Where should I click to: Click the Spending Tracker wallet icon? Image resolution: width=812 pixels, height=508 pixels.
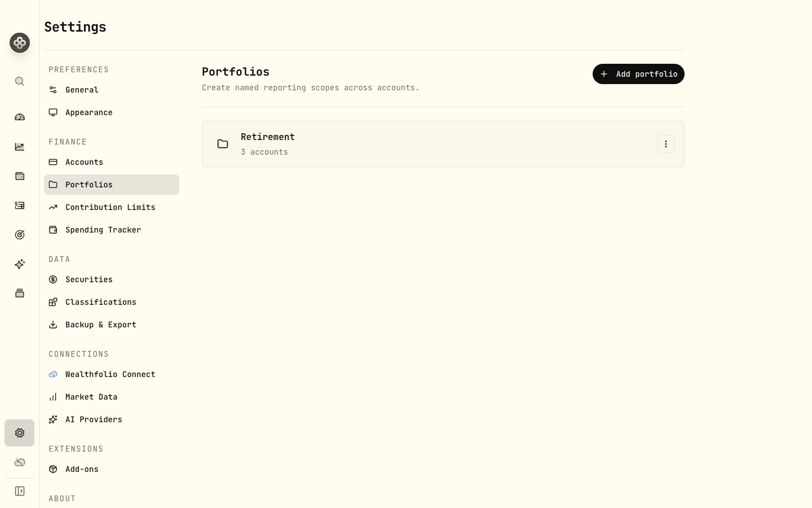[x=53, y=230]
